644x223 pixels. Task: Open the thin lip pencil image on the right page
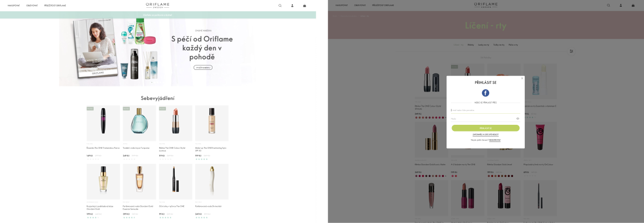click(540, 198)
